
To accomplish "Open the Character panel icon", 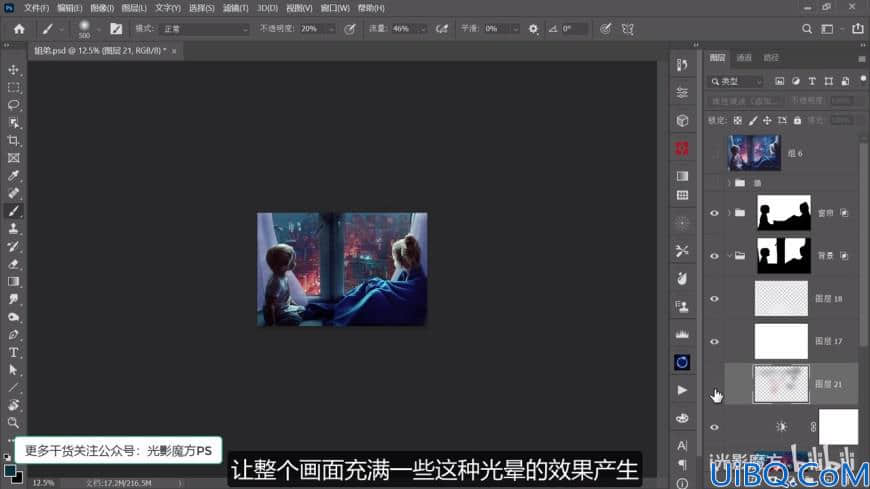I will pyautogui.click(x=682, y=446).
